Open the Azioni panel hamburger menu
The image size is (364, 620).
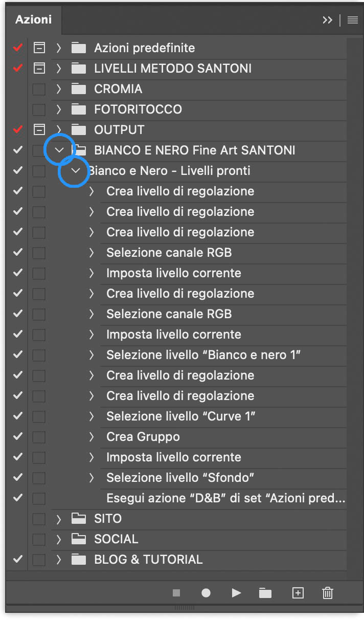(352, 20)
